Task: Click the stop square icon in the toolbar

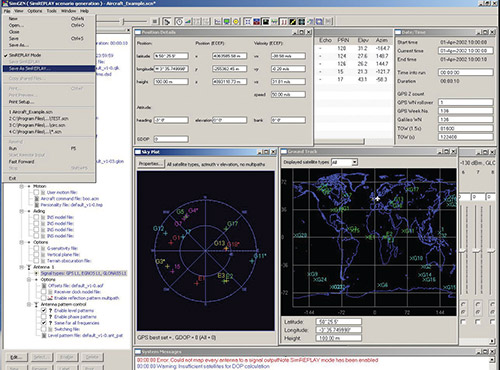Action: pyautogui.click(x=155, y=22)
